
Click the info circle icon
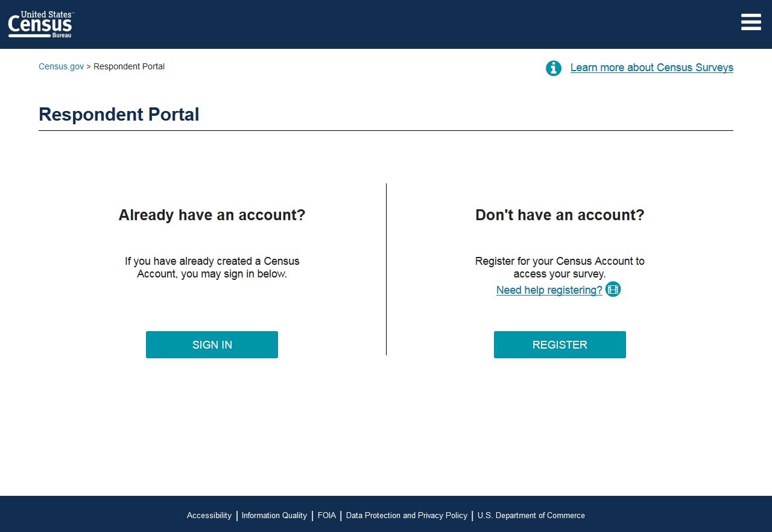pyautogui.click(x=553, y=68)
